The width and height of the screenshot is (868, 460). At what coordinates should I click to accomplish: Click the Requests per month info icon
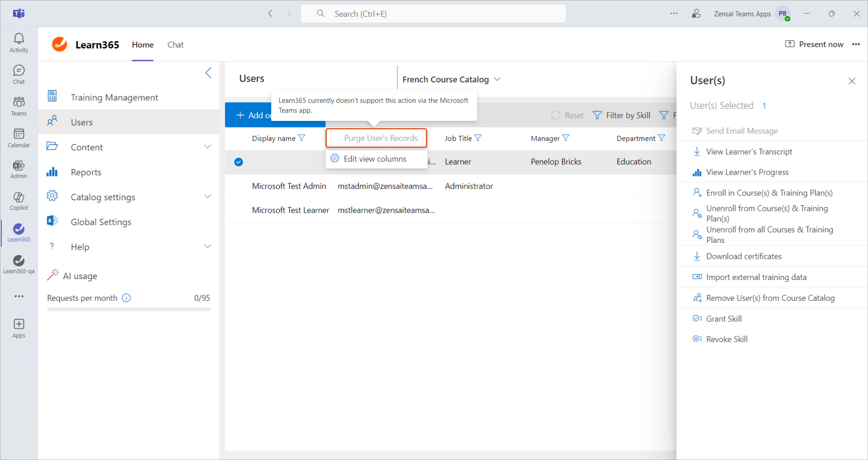(x=127, y=298)
